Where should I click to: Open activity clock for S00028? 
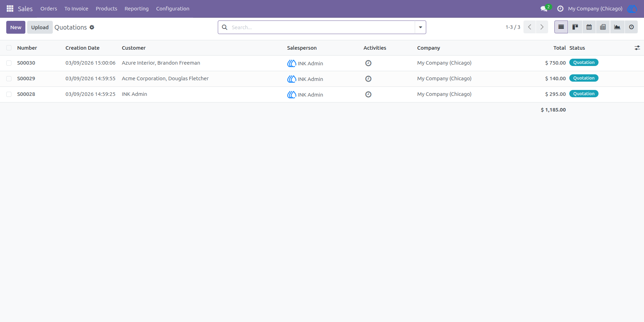click(368, 94)
